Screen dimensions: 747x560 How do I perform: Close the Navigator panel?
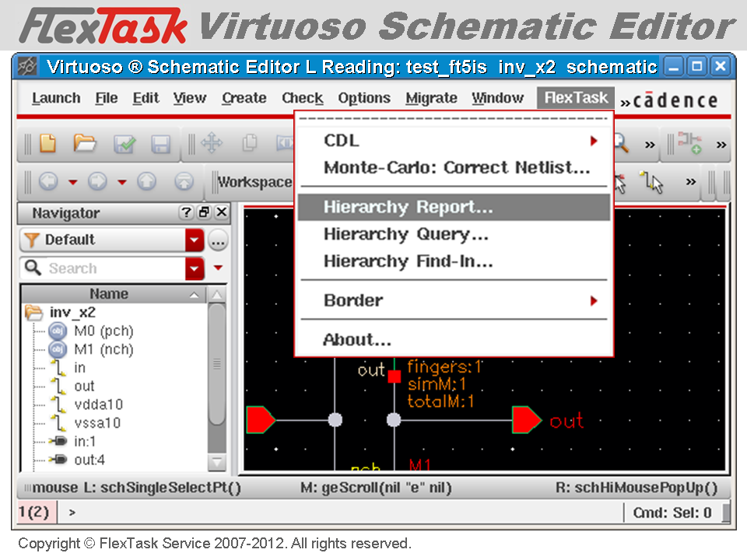(222, 212)
